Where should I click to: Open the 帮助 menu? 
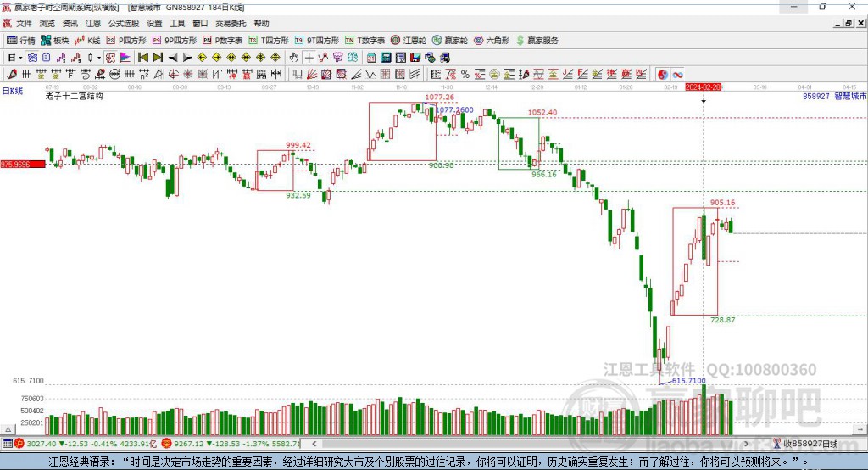pos(261,23)
